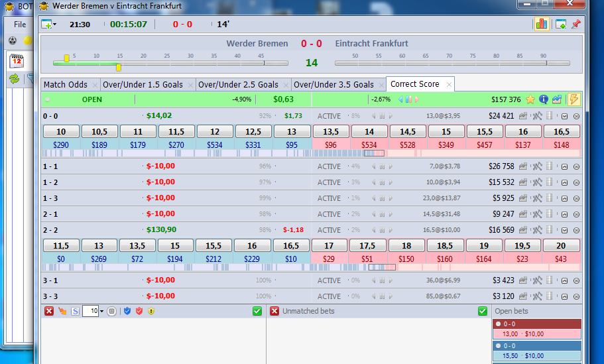Click the round X icon on 0 - 0 row

coord(576,116)
